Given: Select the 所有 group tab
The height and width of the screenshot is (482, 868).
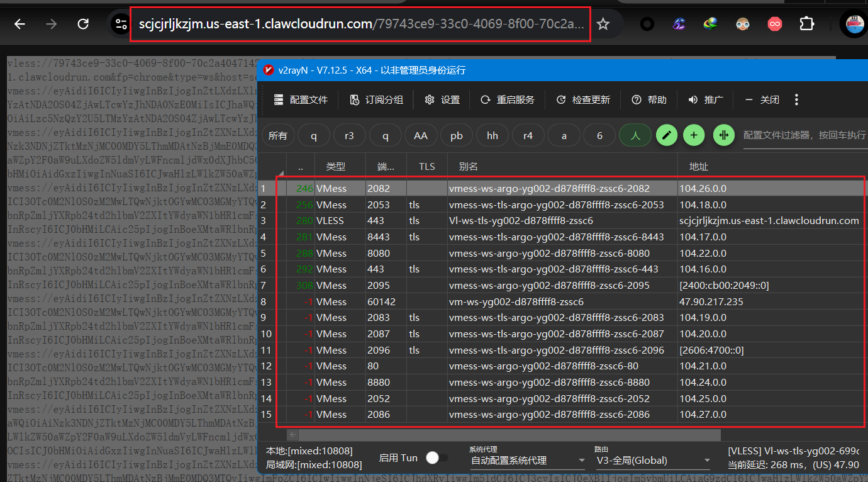Looking at the screenshot, I should click(x=278, y=135).
